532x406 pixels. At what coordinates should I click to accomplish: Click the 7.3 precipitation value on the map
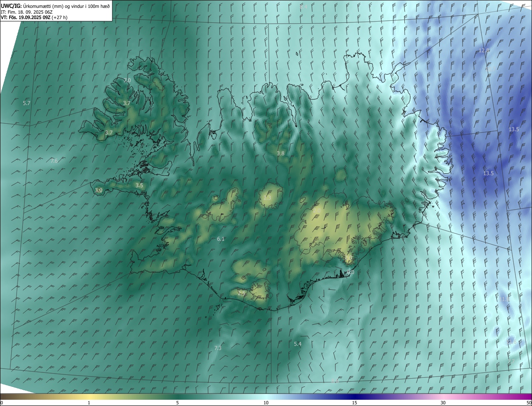(x=218, y=348)
